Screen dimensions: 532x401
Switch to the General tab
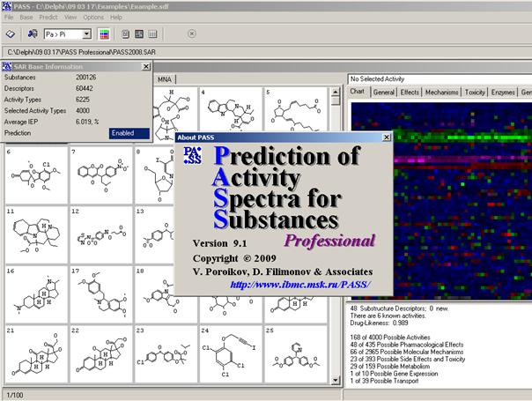pyautogui.click(x=384, y=92)
